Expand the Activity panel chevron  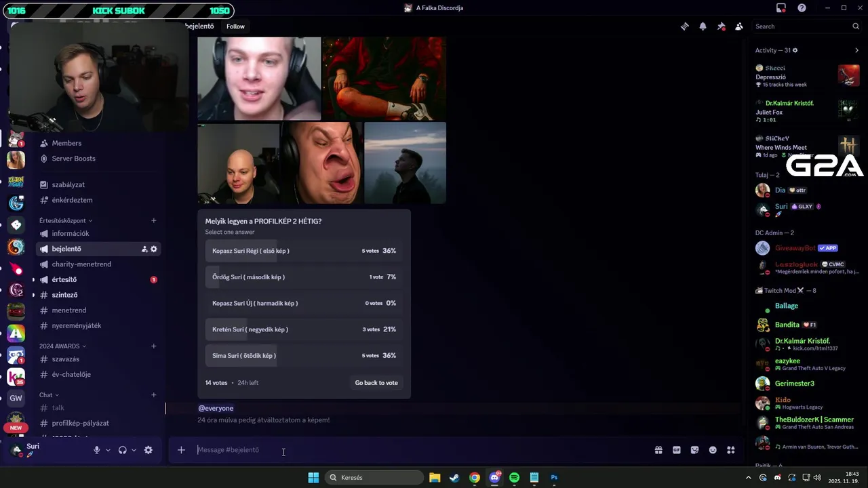click(856, 50)
